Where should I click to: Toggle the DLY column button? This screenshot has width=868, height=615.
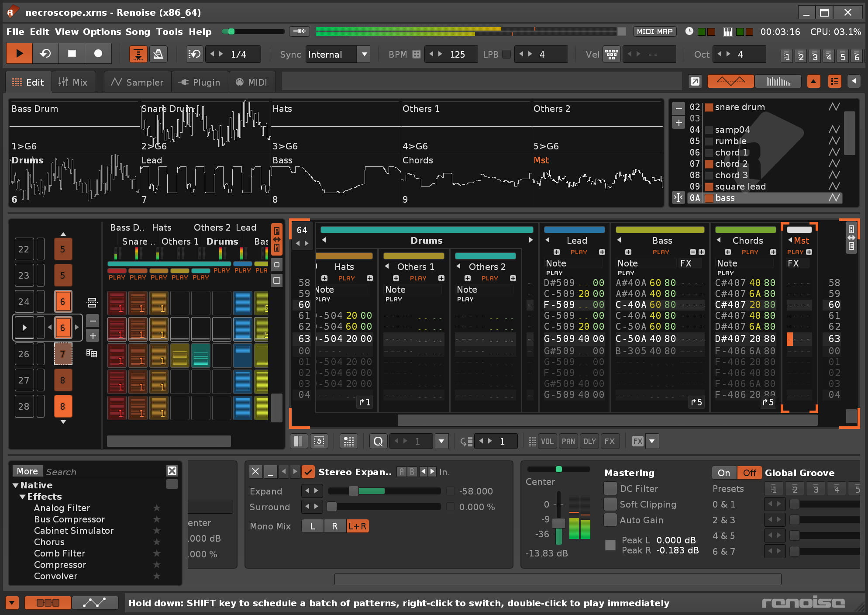(589, 441)
